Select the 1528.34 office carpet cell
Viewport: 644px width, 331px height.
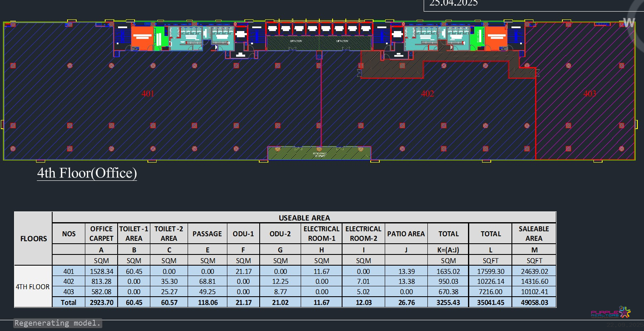coord(101,271)
